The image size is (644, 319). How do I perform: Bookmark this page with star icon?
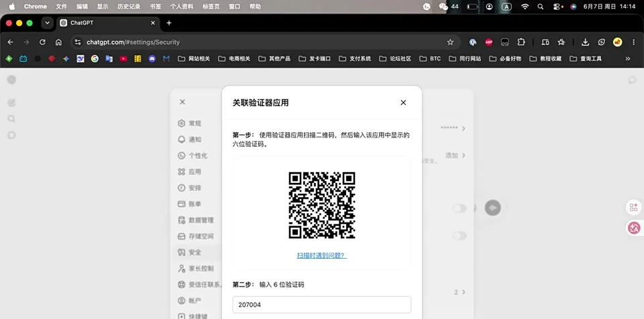point(450,42)
